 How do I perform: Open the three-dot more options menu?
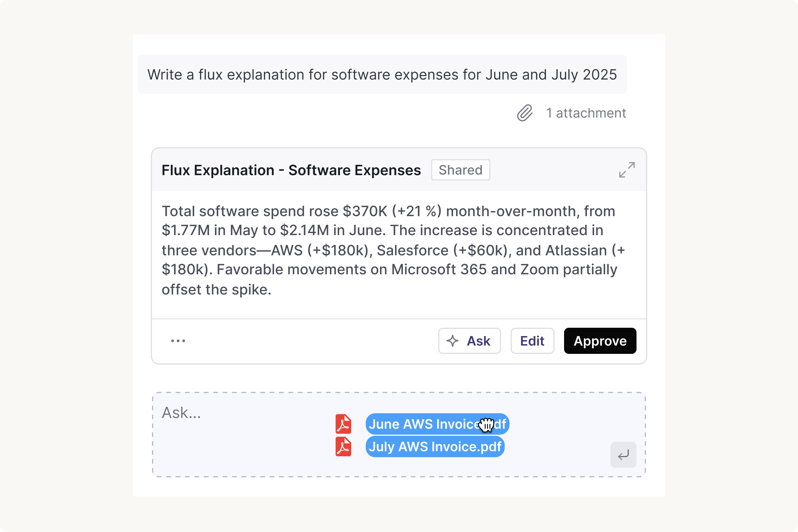pyautogui.click(x=178, y=341)
